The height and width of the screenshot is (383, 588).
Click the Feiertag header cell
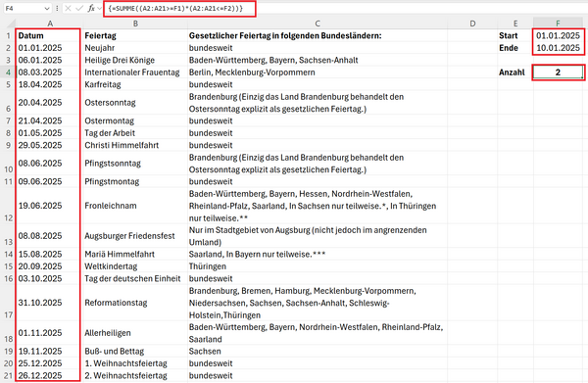(135, 35)
